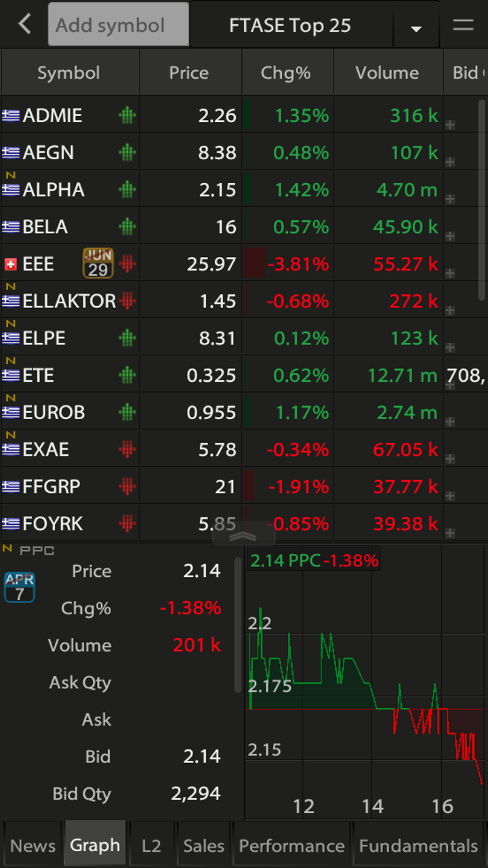Select the Performance tab
The image size is (488, 868).
pyautogui.click(x=291, y=846)
